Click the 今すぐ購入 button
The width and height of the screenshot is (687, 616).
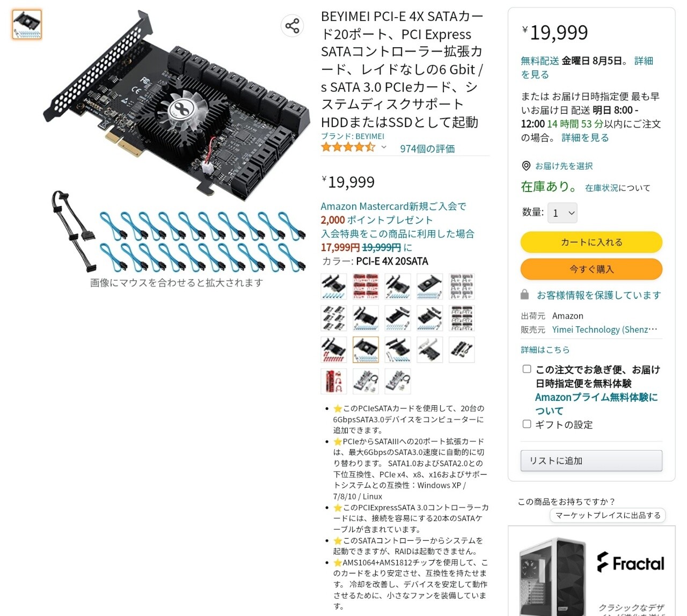[591, 269]
